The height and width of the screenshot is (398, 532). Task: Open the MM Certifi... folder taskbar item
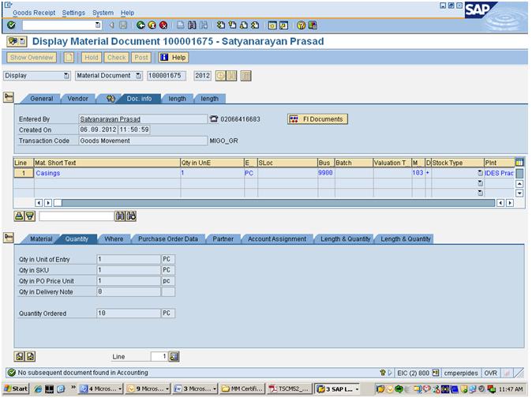click(x=242, y=389)
